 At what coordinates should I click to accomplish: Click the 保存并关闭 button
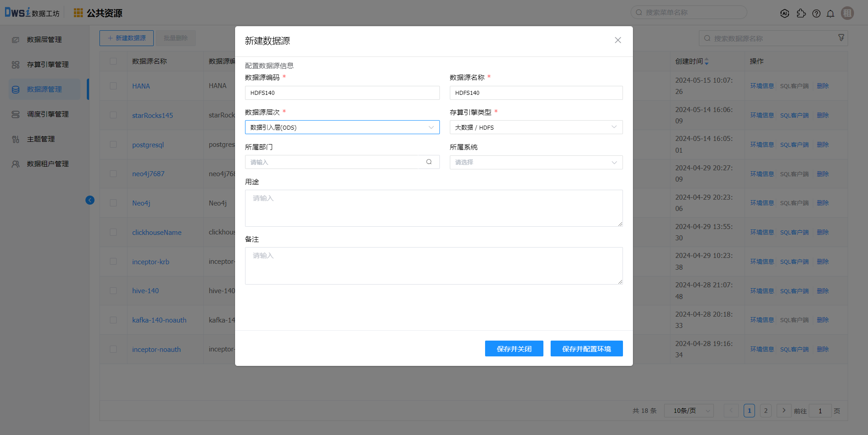[514, 349]
